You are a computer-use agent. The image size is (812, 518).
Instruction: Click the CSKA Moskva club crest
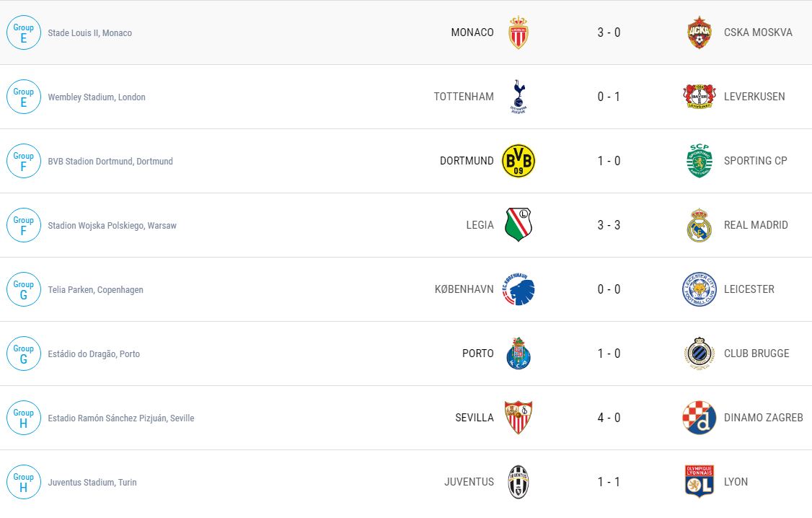click(699, 32)
